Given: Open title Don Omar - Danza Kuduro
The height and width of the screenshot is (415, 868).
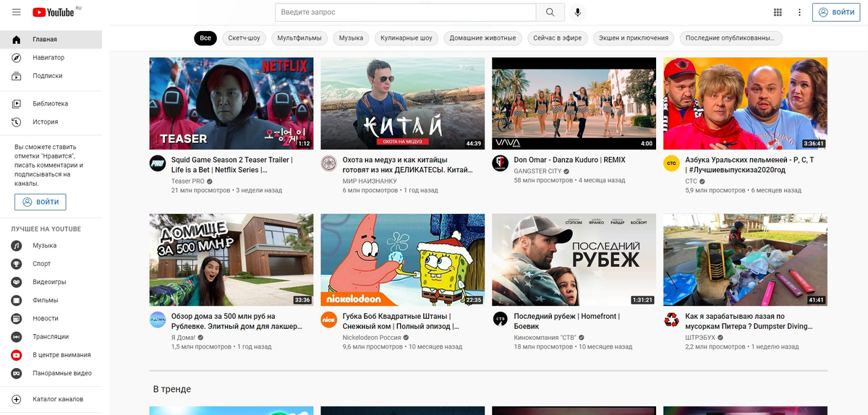Looking at the screenshot, I should (570, 160).
